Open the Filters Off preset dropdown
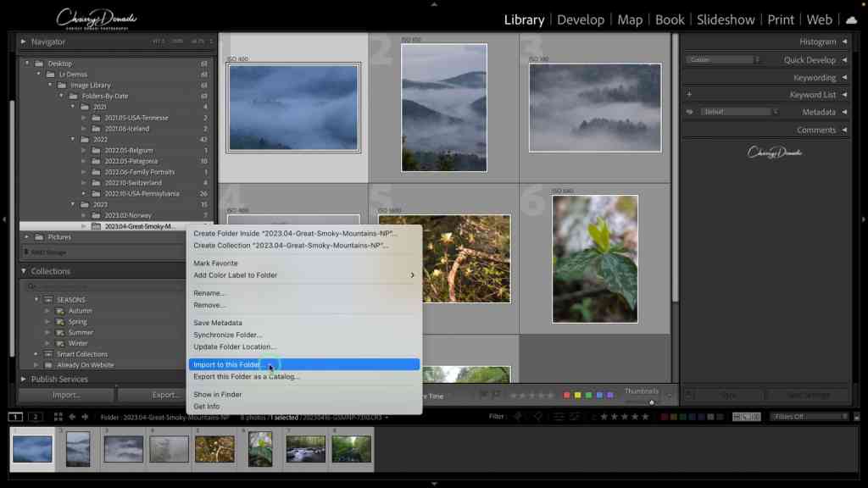 [810, 417]
